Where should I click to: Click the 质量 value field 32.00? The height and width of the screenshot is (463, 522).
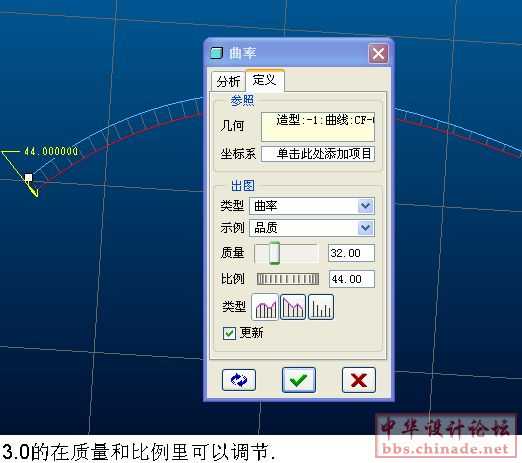click(x=351, y=253)
